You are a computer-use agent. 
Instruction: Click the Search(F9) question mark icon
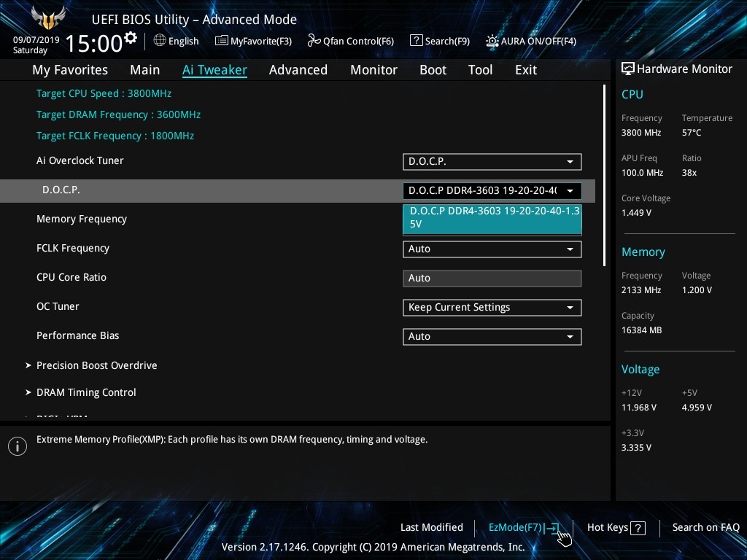[x=416, y=41]
